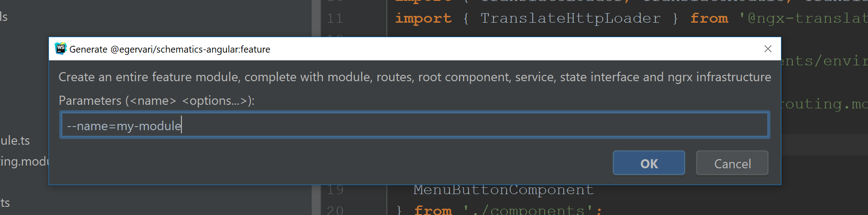Screen dimensions: 868x215
Task: Click the feature module description text
Action: coord(414,77)
